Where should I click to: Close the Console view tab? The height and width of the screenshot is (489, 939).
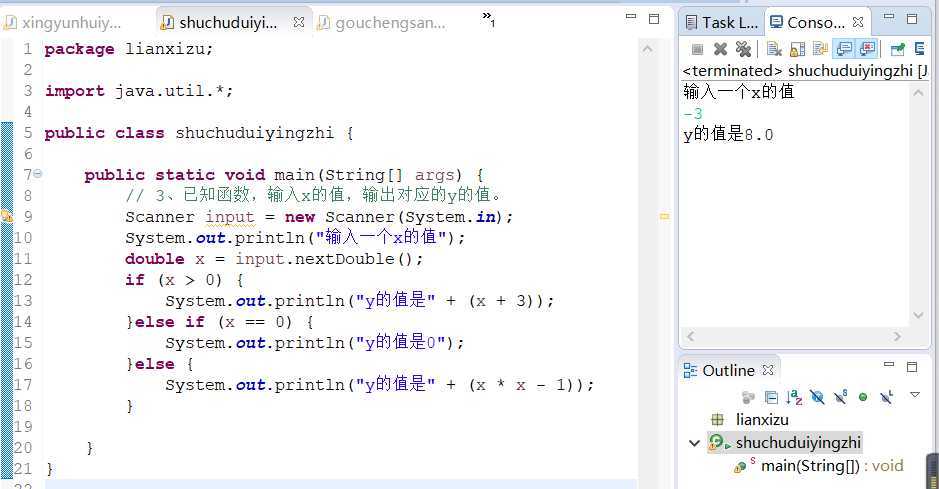pyautogui.click(x=858, y=22)
